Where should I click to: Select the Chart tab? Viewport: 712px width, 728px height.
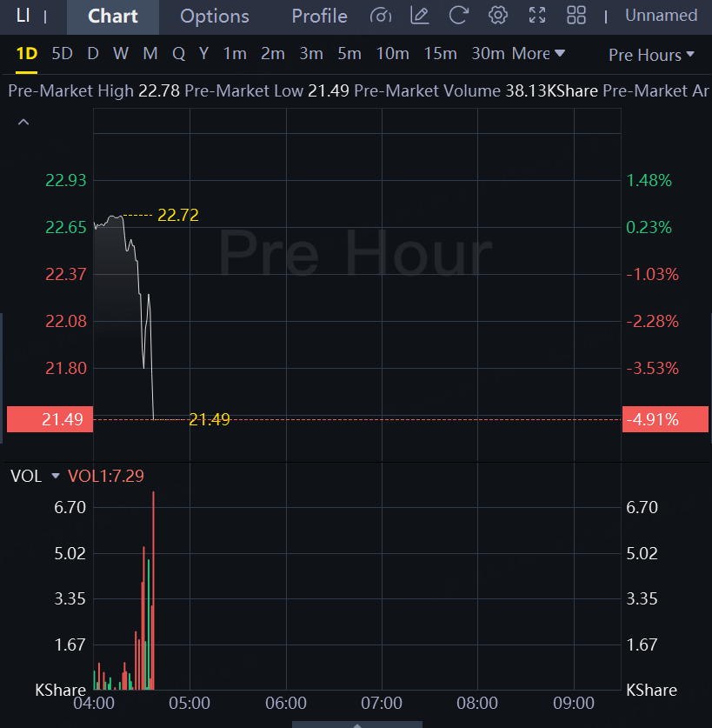113,17
